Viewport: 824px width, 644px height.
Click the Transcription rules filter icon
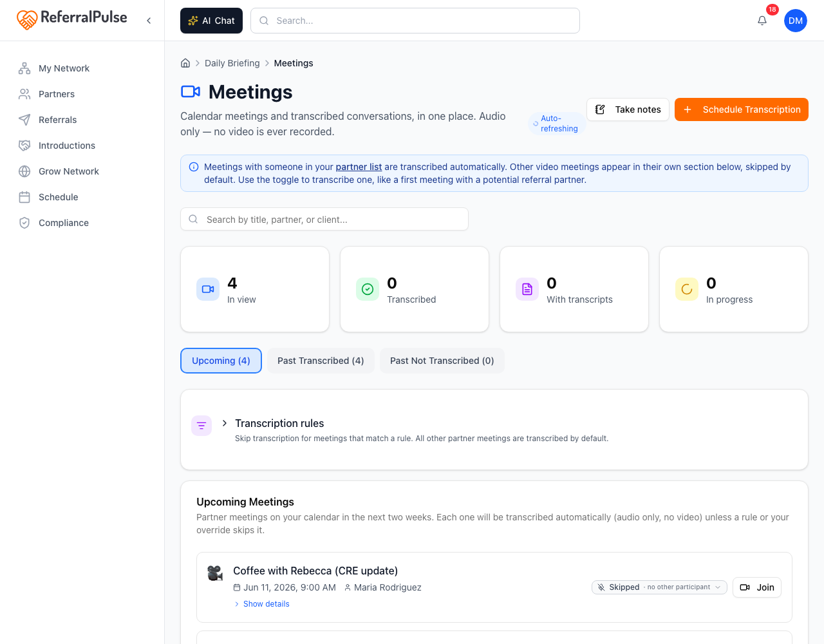point(201,426)
